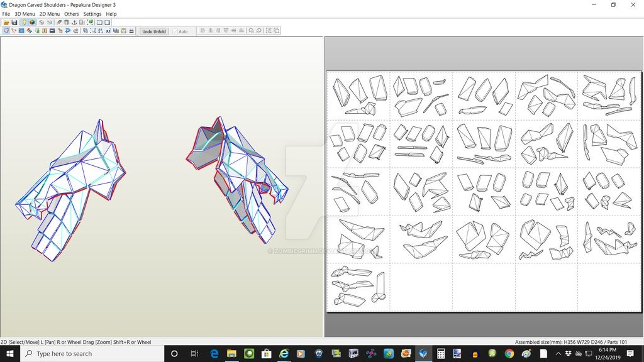The width and height of the screenshot is (644, 362).
Task: Open Calculator from the taskbar
Action: pyautogui.click(x=441, y=354)
